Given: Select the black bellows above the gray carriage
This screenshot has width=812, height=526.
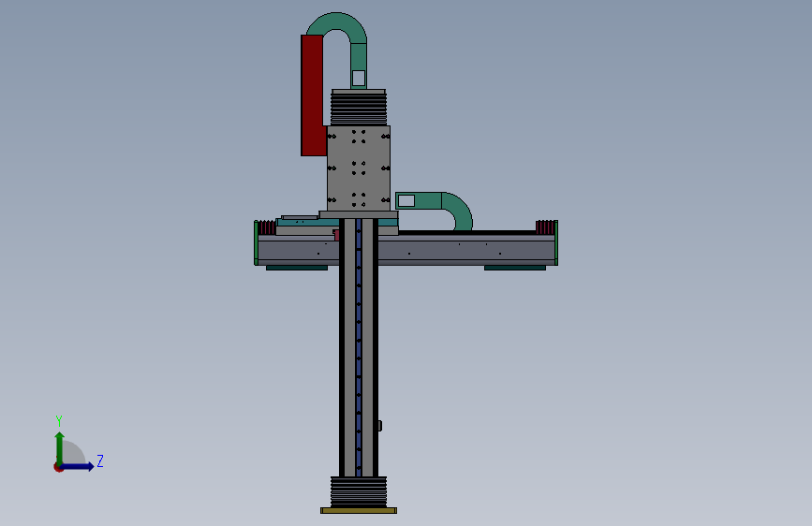Looking at the screenshot, I should point(359,108).
